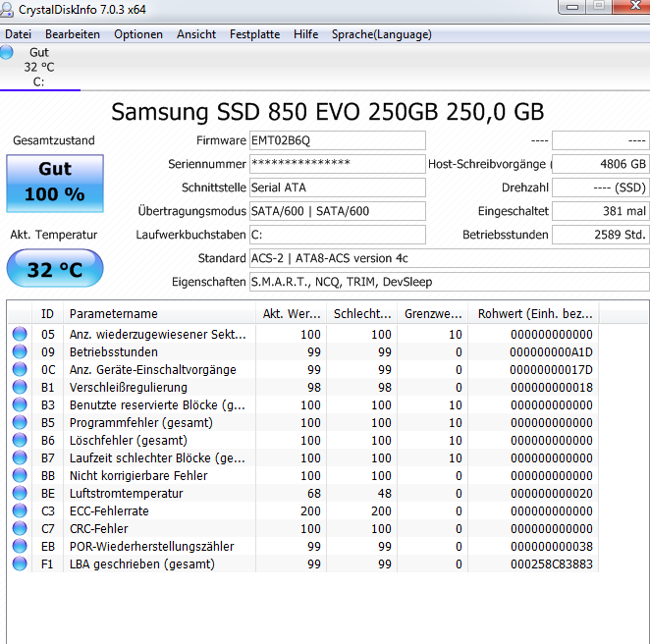Open the Sprache(Language) menu
The height and width of the screenshot is (644, 650).
point(381,34)
